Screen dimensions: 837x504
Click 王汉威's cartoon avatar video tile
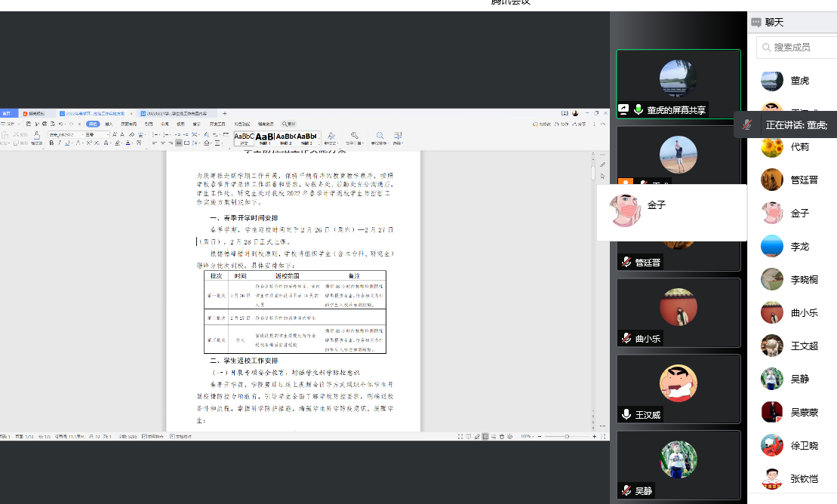pos(678,383)
